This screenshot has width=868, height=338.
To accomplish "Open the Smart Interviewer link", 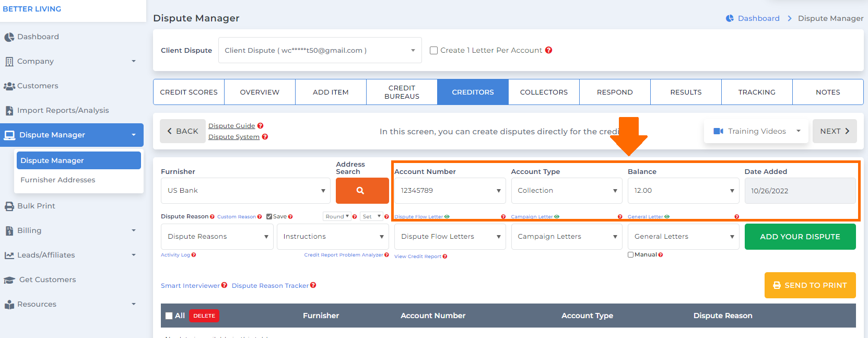I will (x=190, y=286).
